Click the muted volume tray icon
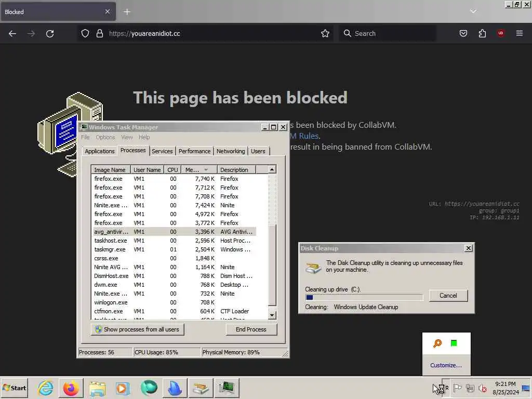 (x=482, y=388)
